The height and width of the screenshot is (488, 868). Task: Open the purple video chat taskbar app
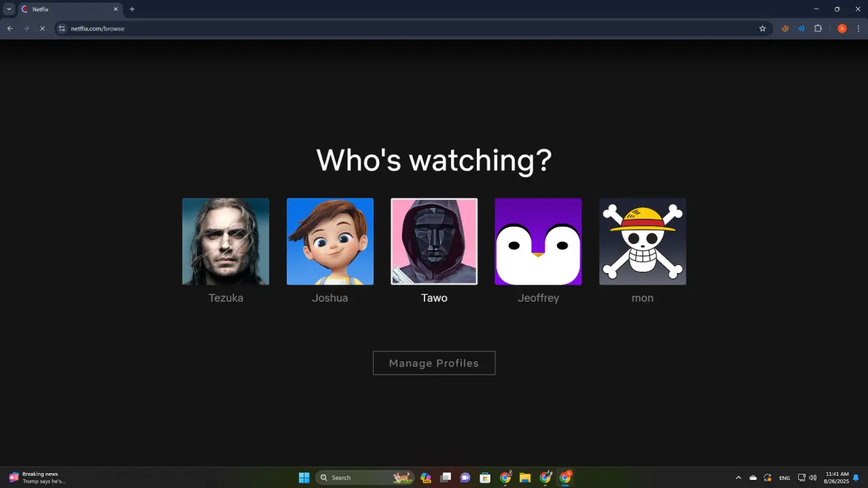click(x=465, y=477)
